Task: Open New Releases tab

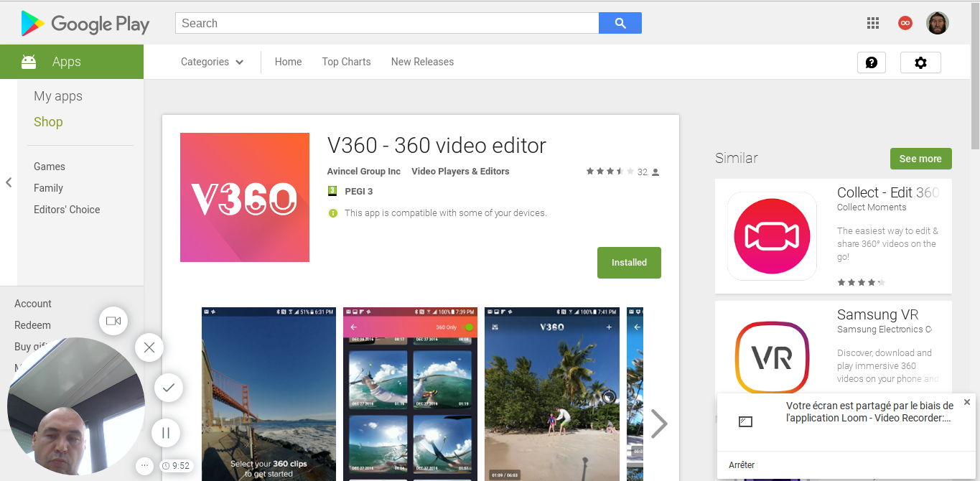Action: tap(422, 62)
